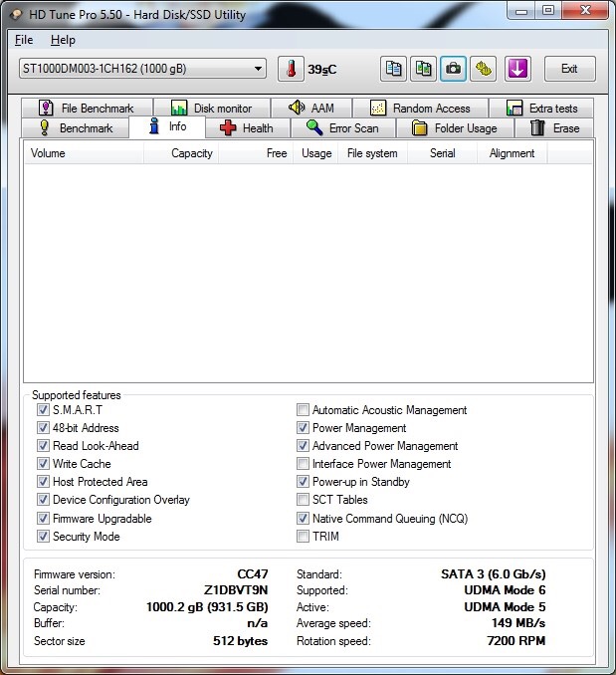Image resolution: width=616 pixels, height=675 pixels.
Task: Click the Random Access scatter icon
Action: pos(378,108)
